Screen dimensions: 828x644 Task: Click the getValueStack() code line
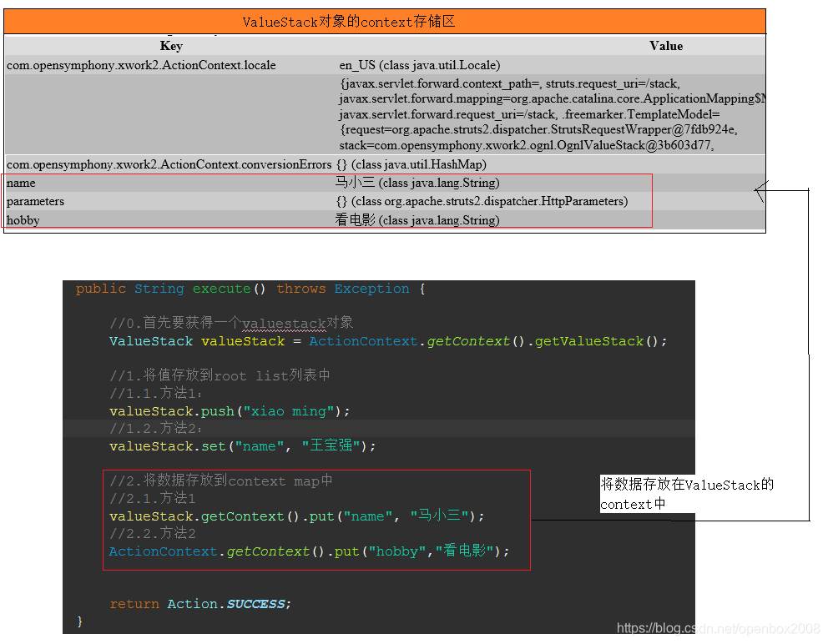pyautogui.click(x=388, y=341)
